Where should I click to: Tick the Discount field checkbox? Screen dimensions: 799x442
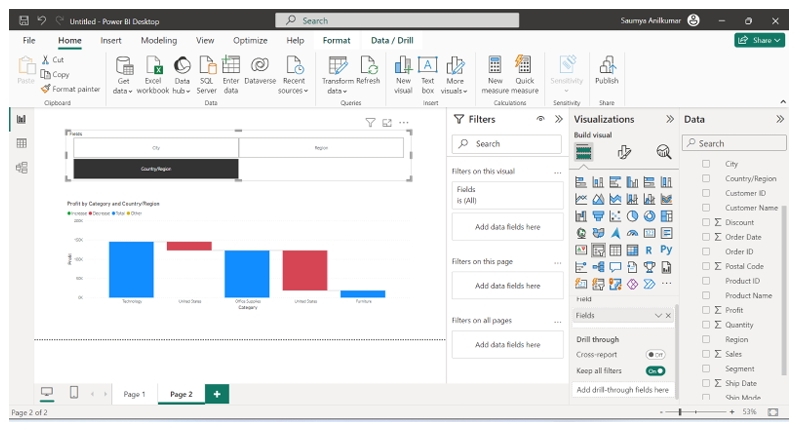[706, 222]
